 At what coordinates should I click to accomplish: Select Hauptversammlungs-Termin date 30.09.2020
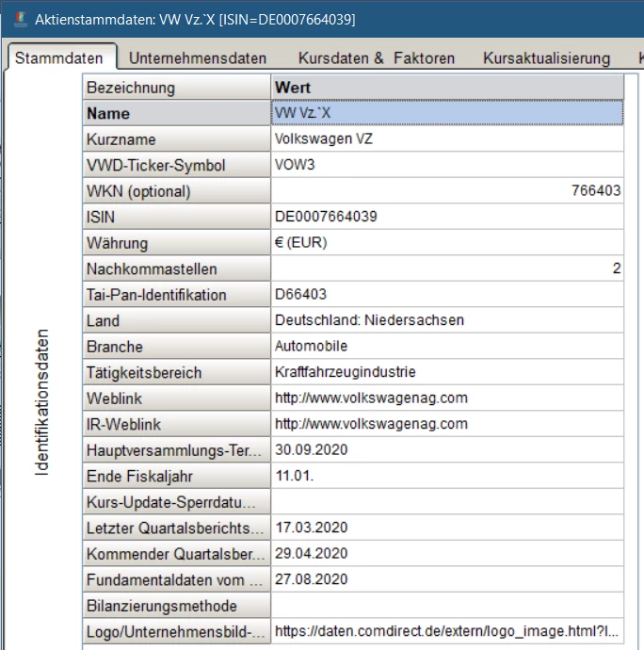click(447, 449)
